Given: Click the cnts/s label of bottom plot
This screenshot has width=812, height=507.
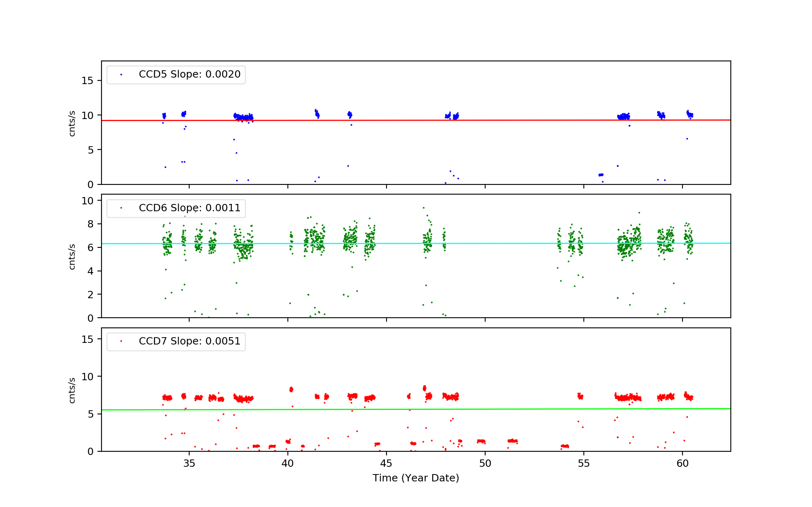Looking at the screenshot, I should click(x=72, y=390).
